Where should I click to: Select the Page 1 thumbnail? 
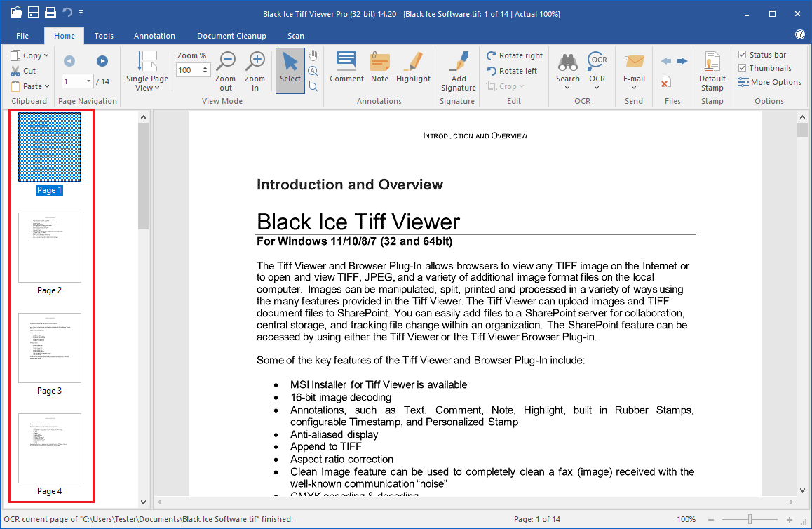pyautogui.click(x=50, y=147)
